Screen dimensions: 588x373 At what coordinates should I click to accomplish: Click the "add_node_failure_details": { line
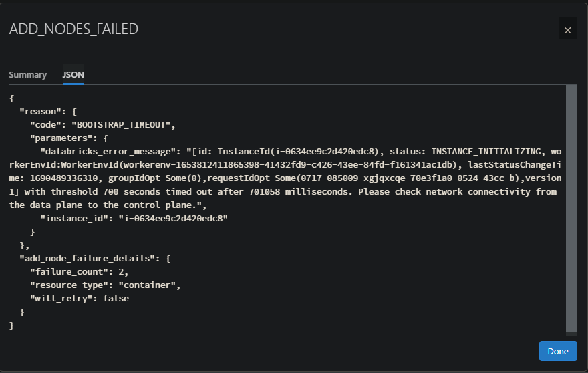(95, 259)
